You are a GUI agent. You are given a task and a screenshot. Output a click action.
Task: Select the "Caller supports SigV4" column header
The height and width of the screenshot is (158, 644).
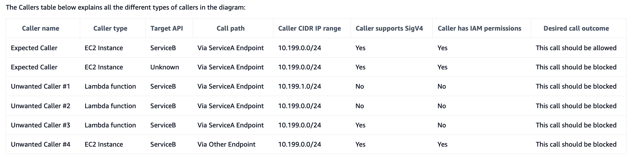coord(389,28)
